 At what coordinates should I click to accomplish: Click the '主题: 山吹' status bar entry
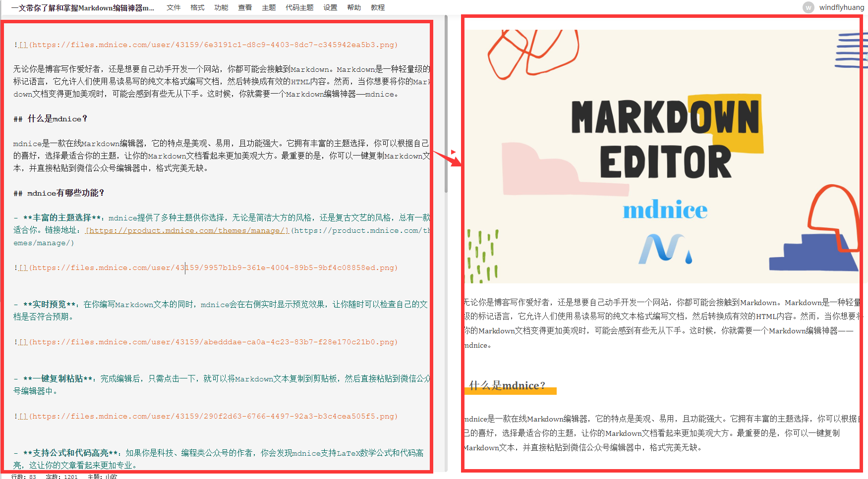click(103, 477)
